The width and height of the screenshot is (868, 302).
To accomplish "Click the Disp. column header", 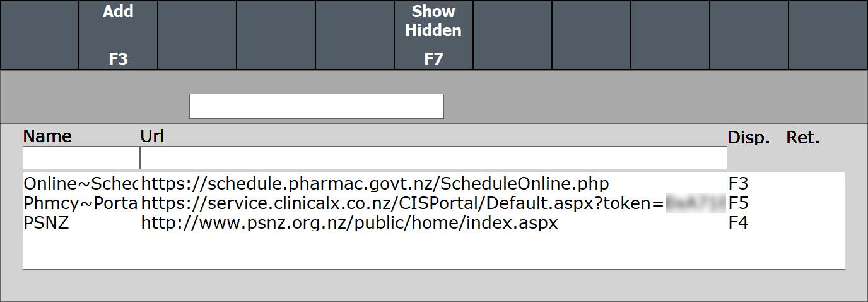I will [x=748, y=138].
